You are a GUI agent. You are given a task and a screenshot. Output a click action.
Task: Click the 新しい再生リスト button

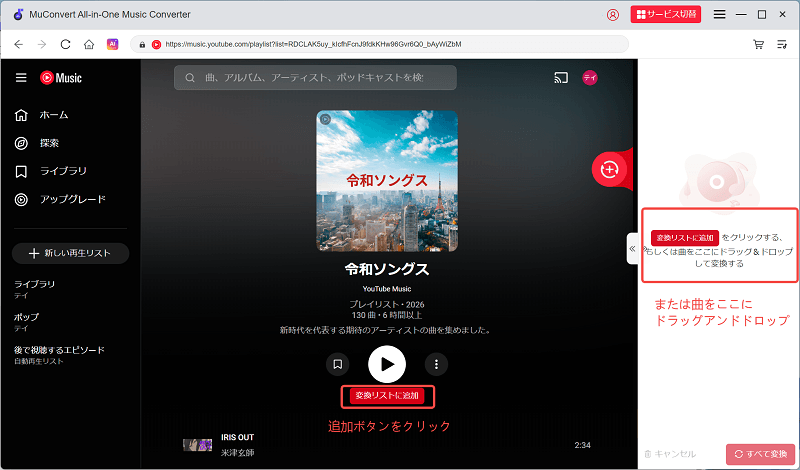pos(70,253)
